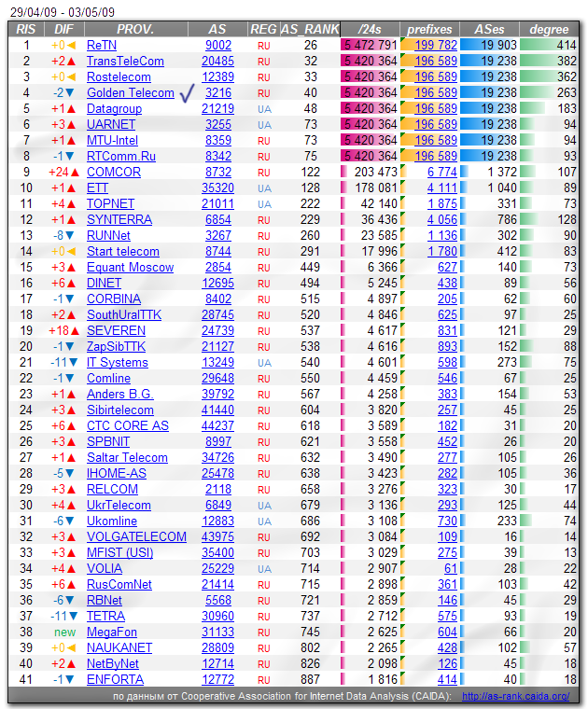This screenshot has width=588, height=709.
Task: Click the red up arrow in SEVEREN row
Action: 75,331
